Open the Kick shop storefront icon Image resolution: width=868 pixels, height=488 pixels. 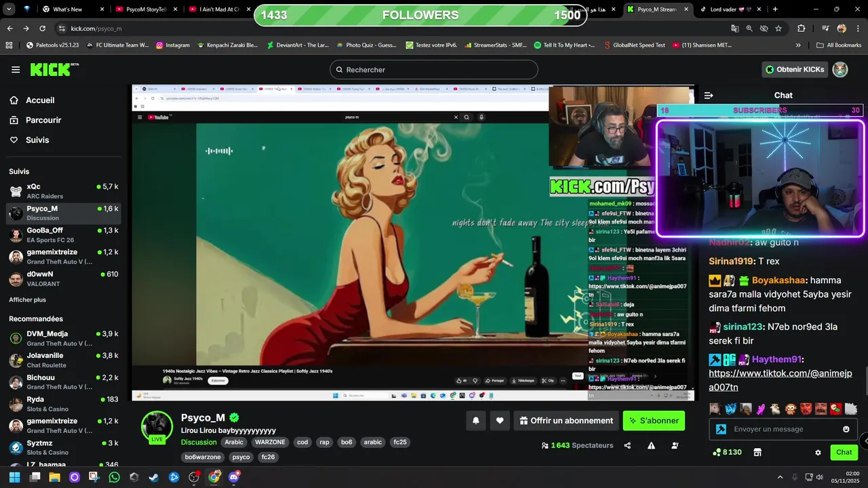[757, 452]
